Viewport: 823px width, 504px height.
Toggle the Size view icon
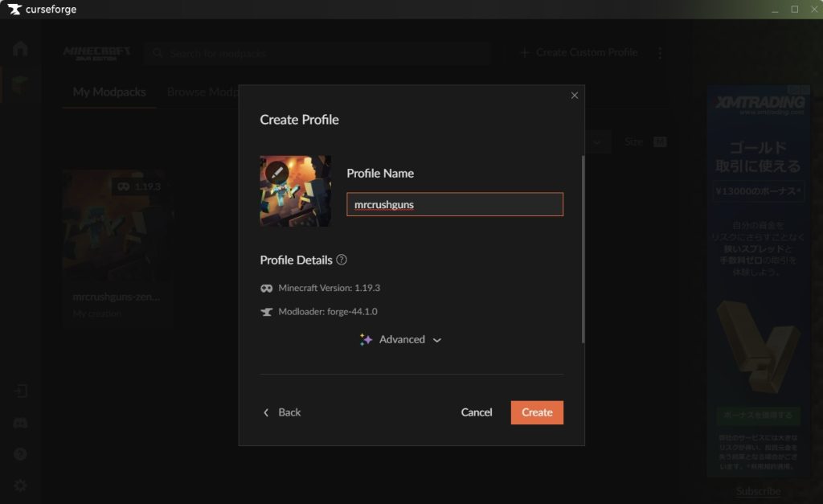tap(660, 142)
